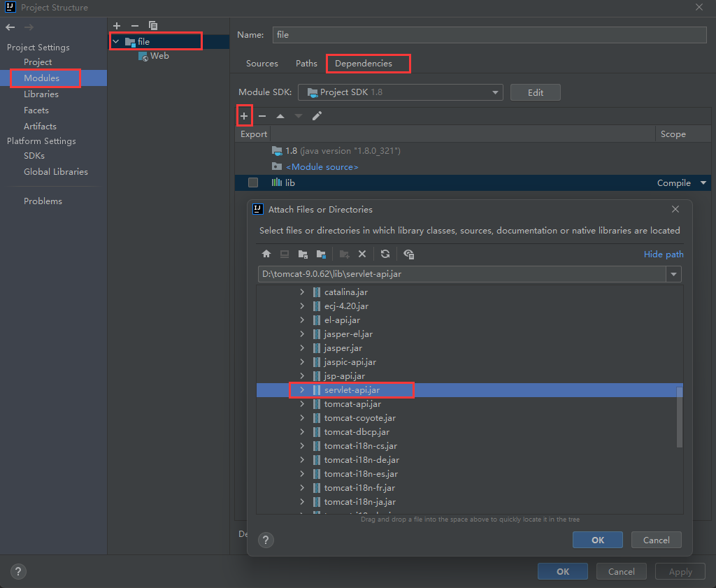This screenshot has width=716, height=588.
Task: Toggle show hidden files icon
Action: (408, 254)
